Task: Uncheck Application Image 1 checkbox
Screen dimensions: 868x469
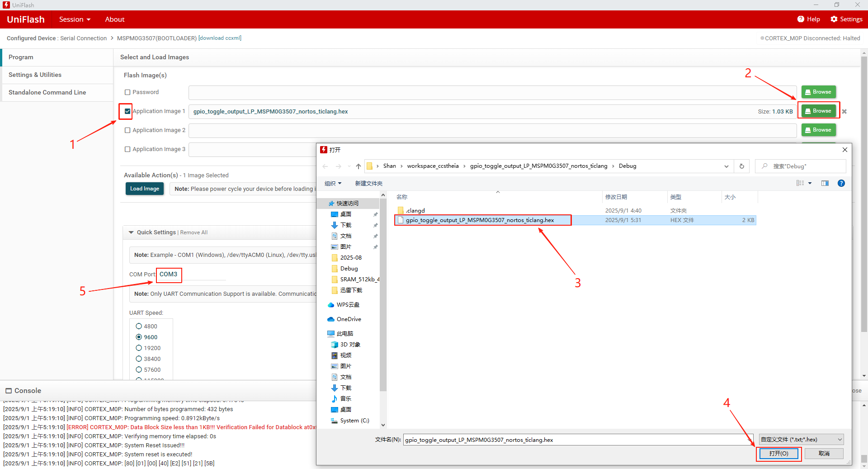Action: (127, 111)
